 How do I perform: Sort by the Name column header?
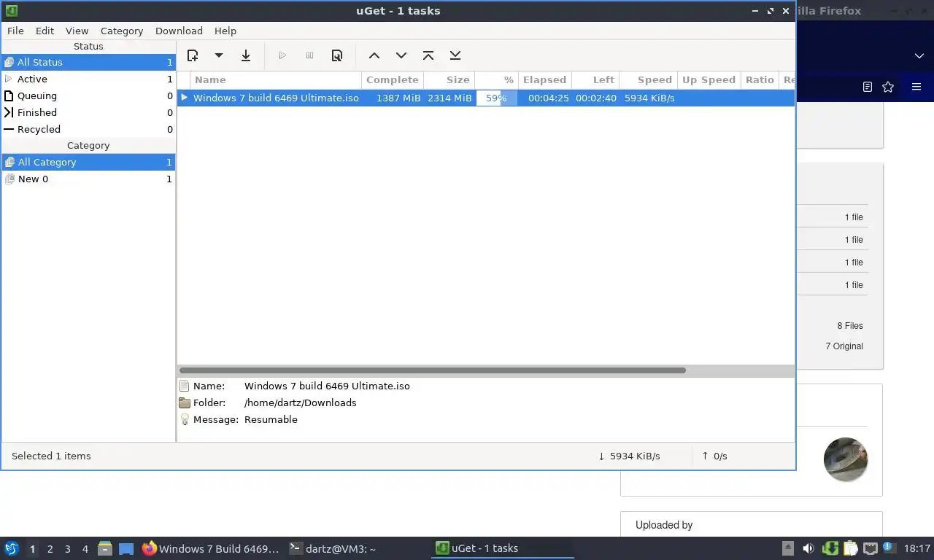276,79
